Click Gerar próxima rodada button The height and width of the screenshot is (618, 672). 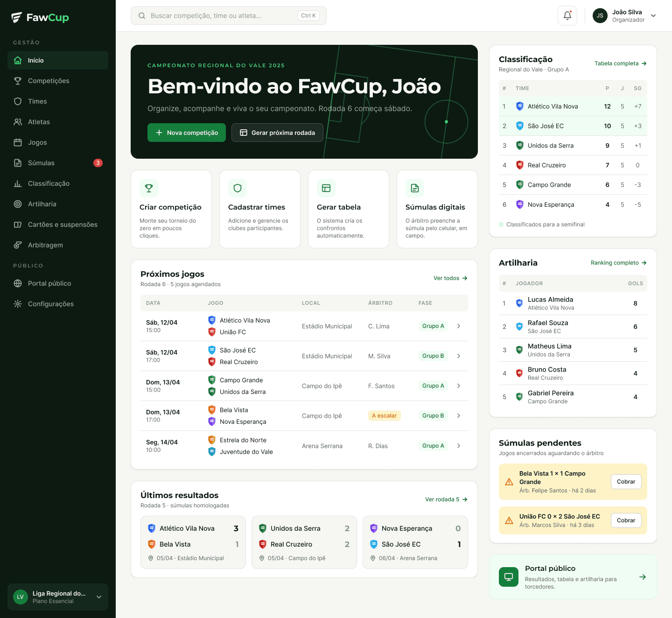click(x=277, y=133)
